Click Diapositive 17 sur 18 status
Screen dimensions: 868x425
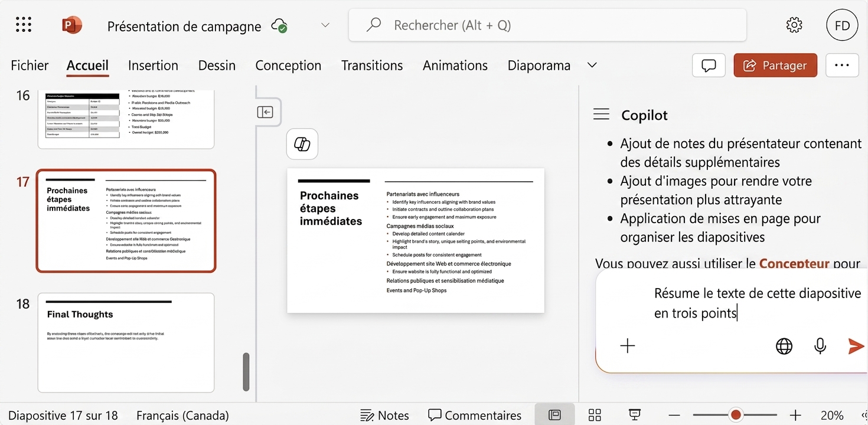tap(63, 416)
